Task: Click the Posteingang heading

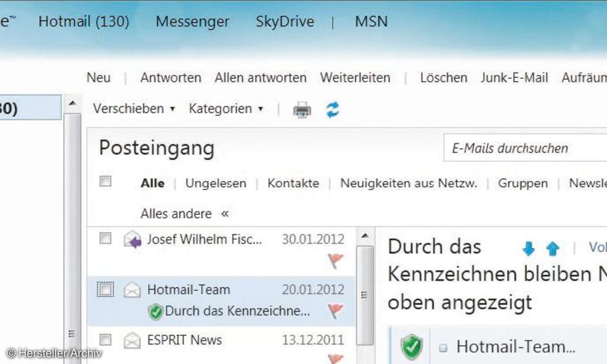Action: pyautogui.click(x=157, y=149)
